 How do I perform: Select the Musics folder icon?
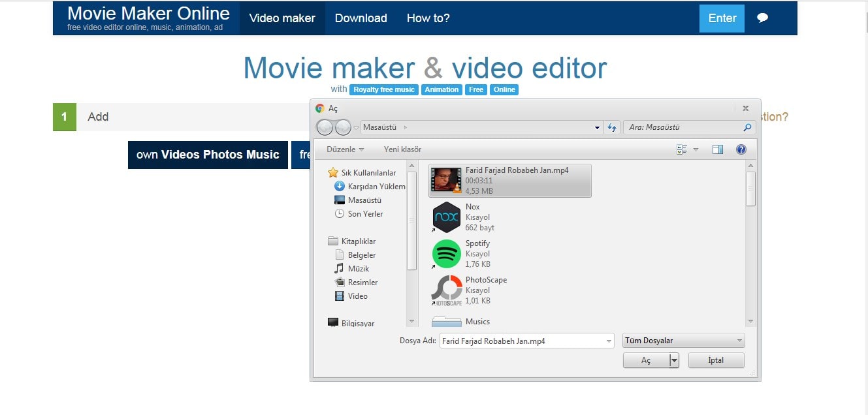(x=447, y=321)
